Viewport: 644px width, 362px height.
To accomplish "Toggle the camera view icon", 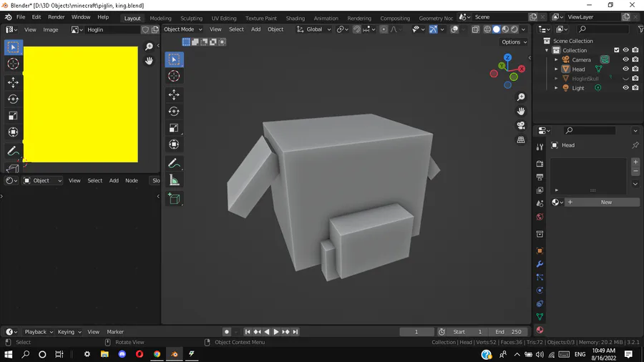I will click(x=521, y=126).
